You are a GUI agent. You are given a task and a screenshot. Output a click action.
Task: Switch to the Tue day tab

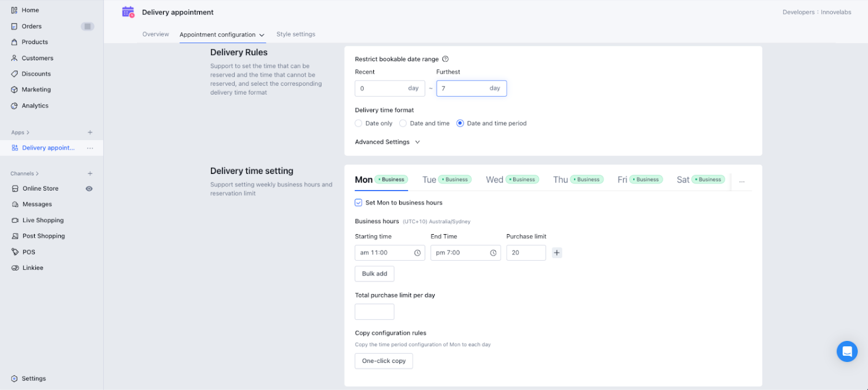[429, 180]
